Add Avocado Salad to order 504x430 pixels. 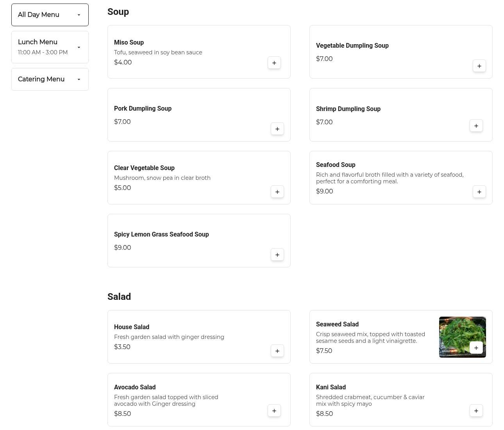tap(274, 410)
